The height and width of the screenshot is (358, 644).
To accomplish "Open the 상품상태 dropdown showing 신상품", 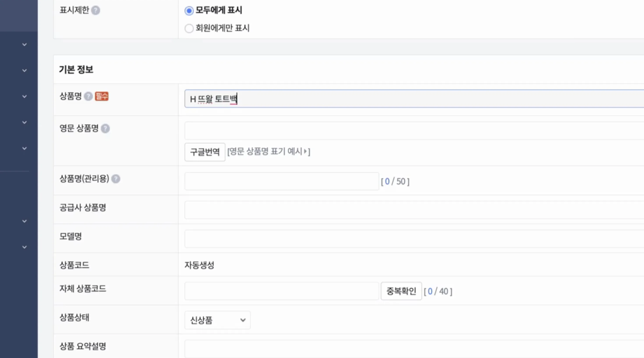I will coord(217,320).
